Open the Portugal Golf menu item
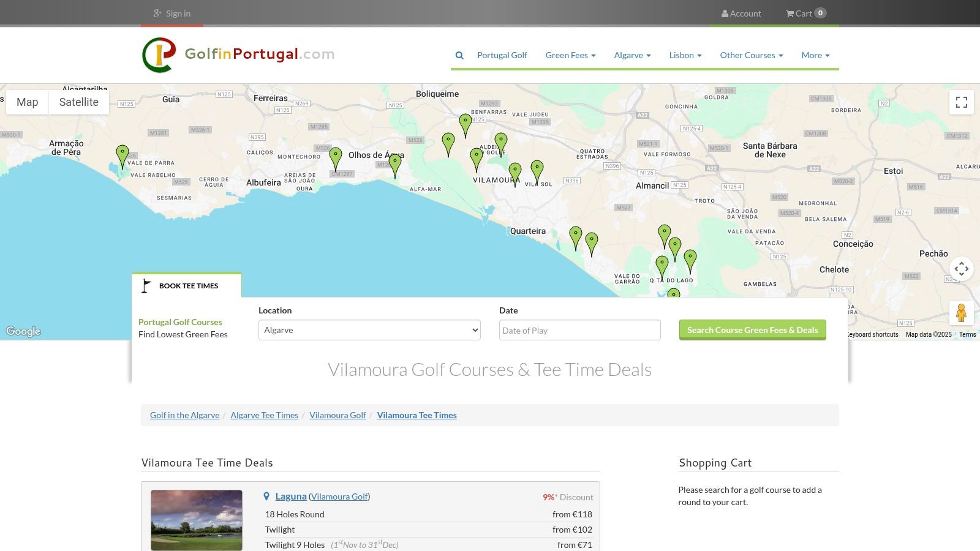Screen dimensions: 980x551 pos(502,55)
